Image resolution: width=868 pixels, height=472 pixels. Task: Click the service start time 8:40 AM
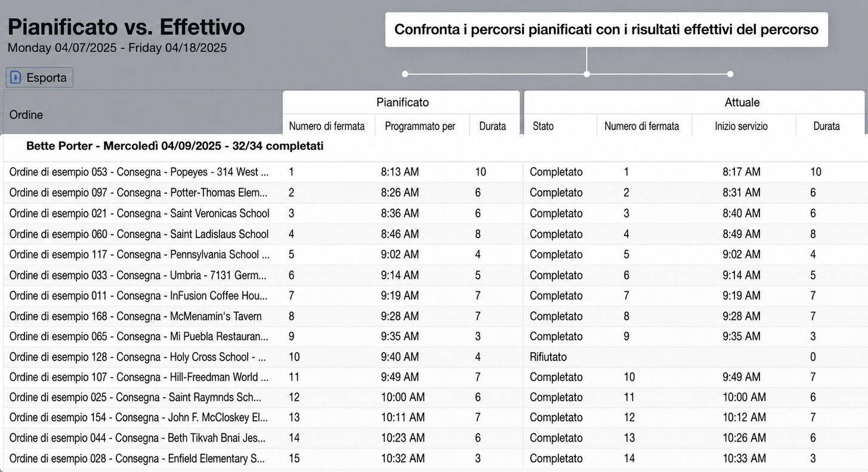[742, 213]
